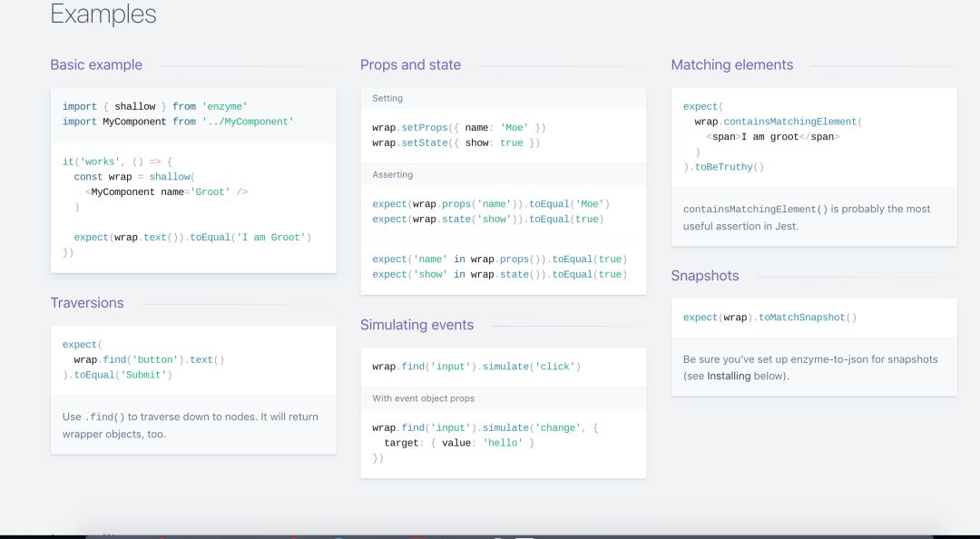This screenshot has width=980, height=539.
Task: Click the span 'I am groot' line
Action: [x=773, y=137]
